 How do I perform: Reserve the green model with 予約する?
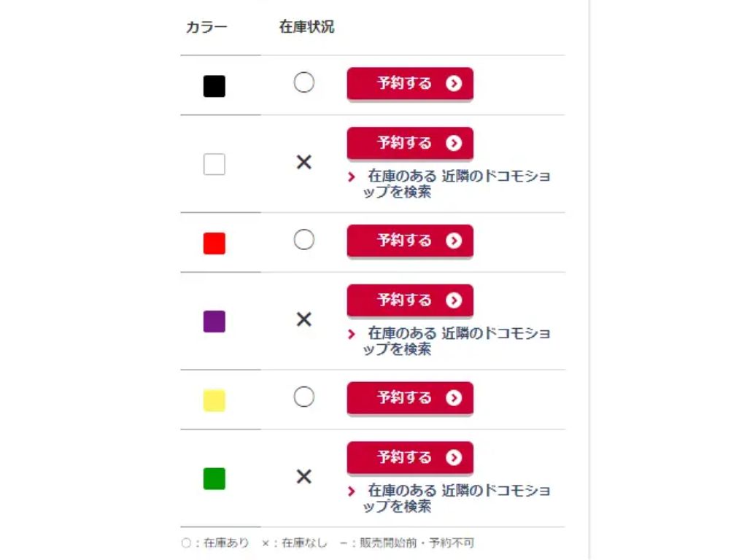click(410, 458)
